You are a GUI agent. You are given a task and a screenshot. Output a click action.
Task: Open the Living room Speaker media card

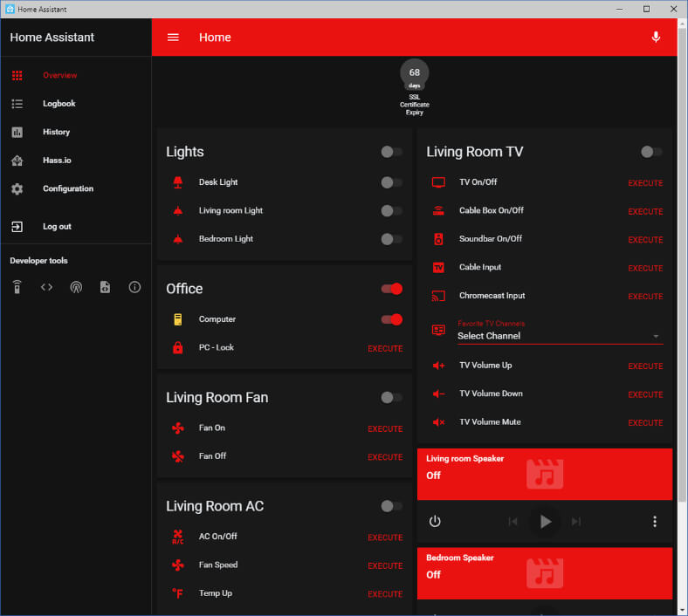tap(545, 474)
